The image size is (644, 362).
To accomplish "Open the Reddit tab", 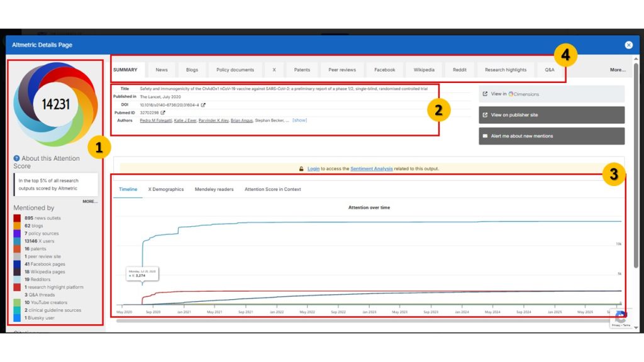I will point(460,70).
